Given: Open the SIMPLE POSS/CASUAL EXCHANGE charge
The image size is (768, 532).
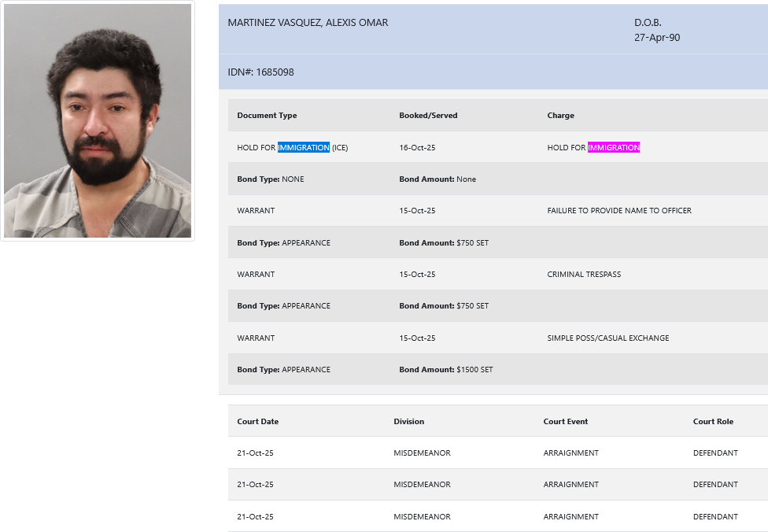Looking at the screenshot, I should (x=608, y=338).
